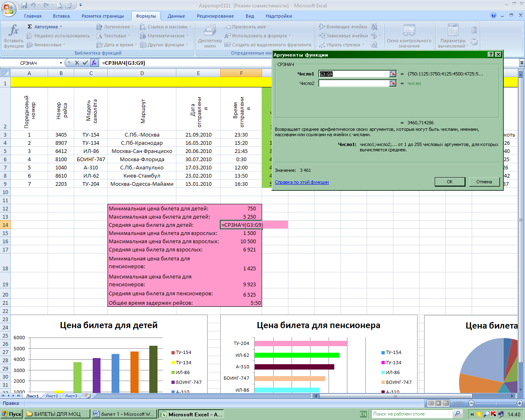This screenshot has width=525, height=420.
Task: Click the taskbar search field Поиск на рабочем столе
Action: (412, 414)
